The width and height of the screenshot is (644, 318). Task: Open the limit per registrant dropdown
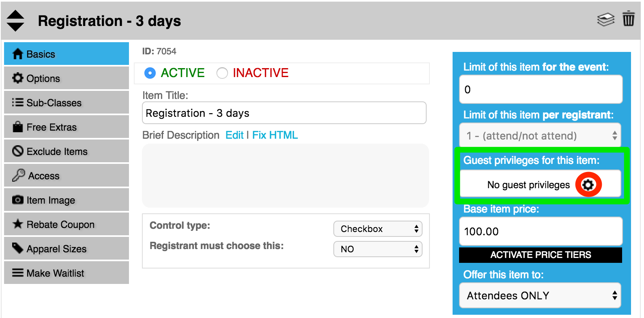pyautogui.click(x=540, y=135)
